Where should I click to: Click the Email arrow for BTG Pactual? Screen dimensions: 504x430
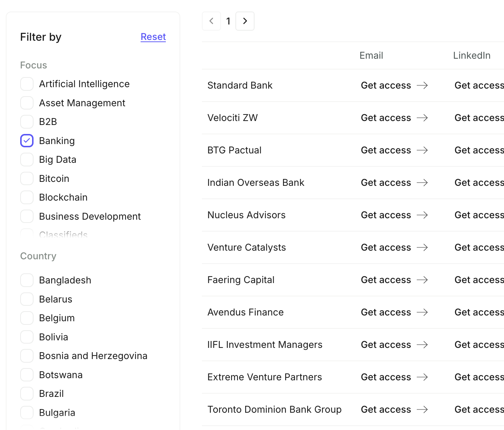pyautogui.click(x=422, y=150)
